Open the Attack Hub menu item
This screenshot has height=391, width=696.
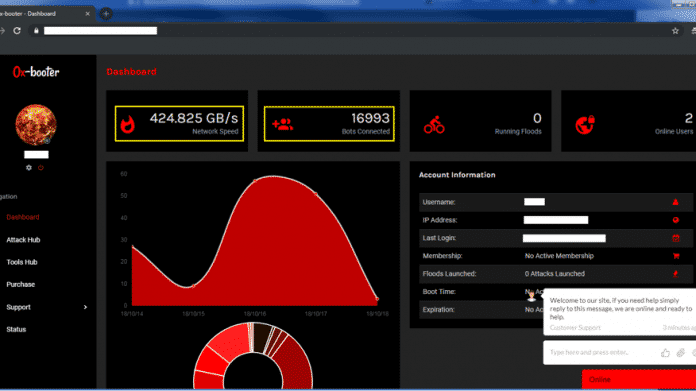tap(23, 240)
